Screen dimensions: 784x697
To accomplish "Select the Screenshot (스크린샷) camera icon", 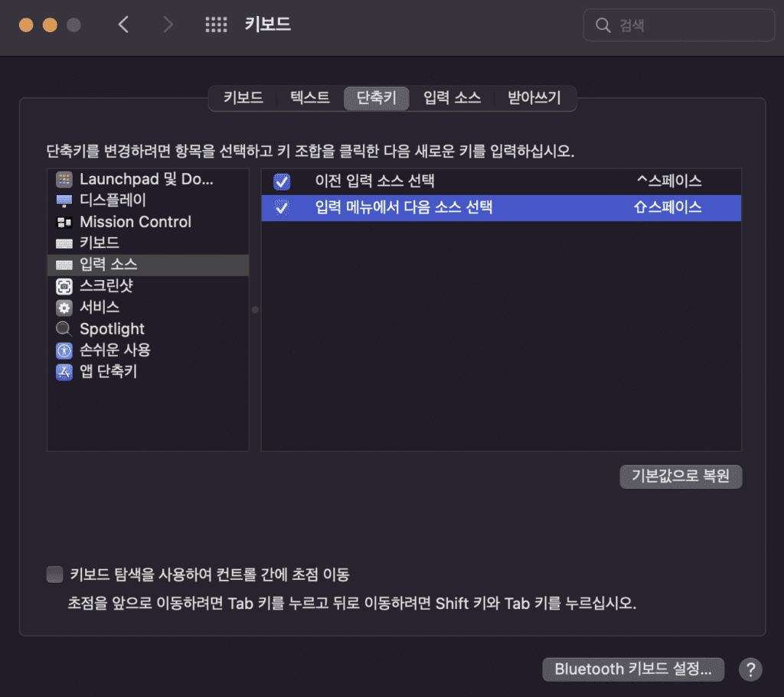I will pos(64,286).
